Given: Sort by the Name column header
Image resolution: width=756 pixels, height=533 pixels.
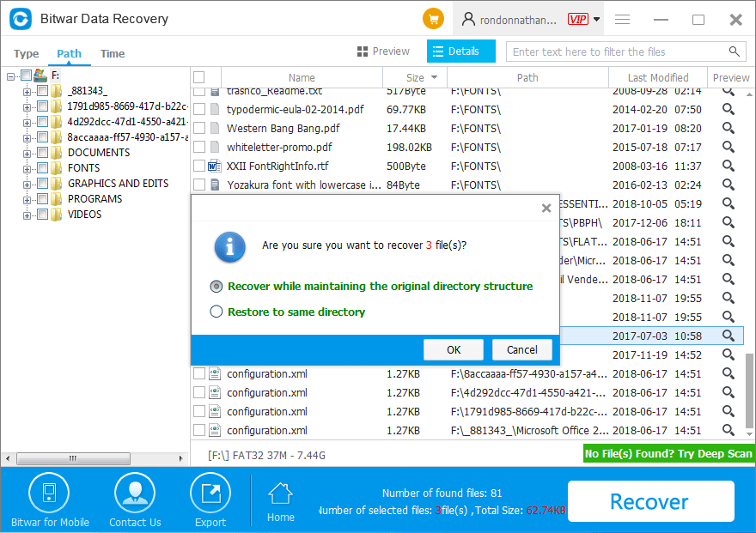Looking at the screenshot, I should point(302,77).
